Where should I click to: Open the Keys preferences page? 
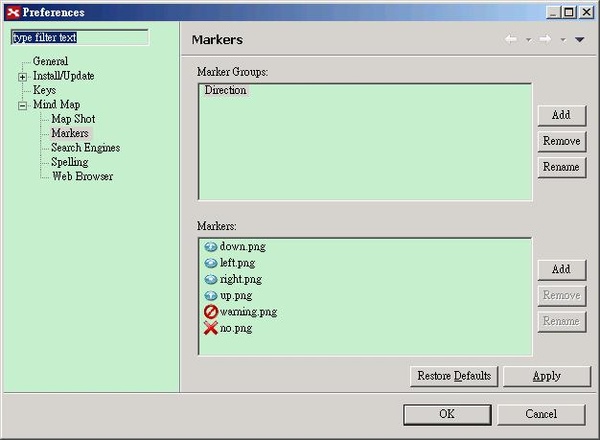[x=44, y=90]
